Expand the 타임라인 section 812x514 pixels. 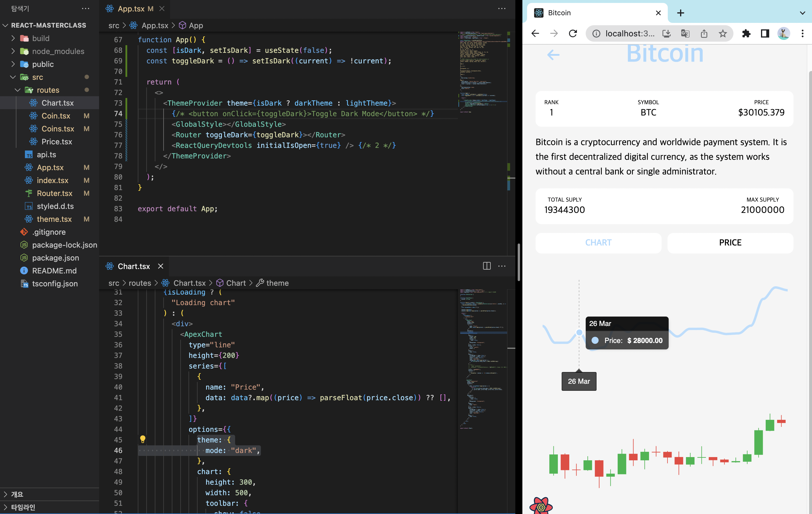coord(23,507)
